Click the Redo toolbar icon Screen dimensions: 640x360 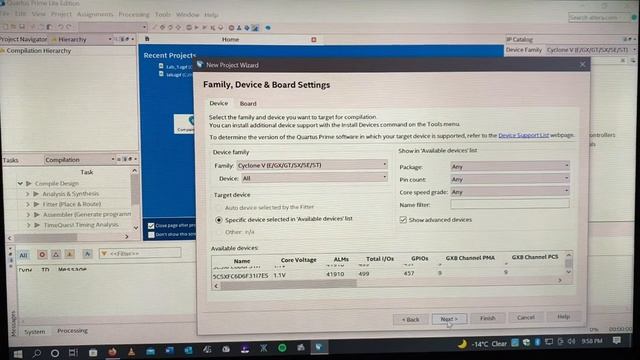point(69,27)
